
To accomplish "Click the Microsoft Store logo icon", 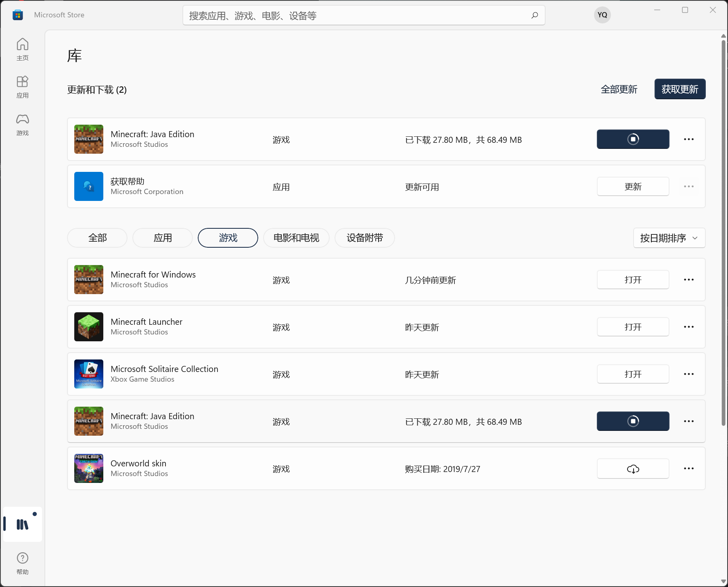I will pyautogui.click(x=18, y=15).
